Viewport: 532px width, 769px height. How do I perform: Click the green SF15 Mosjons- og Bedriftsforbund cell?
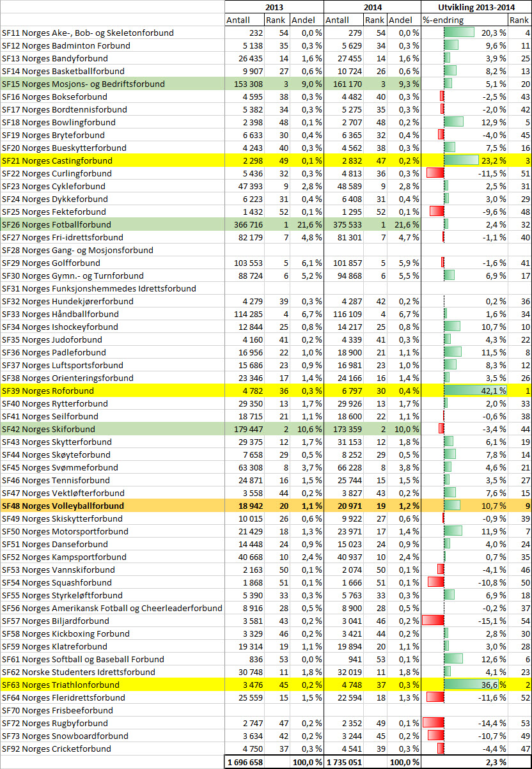tap(83, 84)
